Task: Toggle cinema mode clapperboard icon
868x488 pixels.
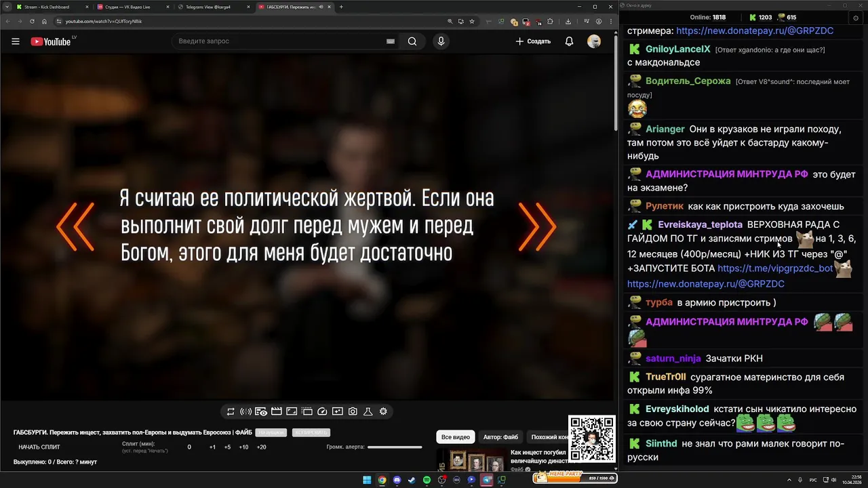Action: tap(276, 411)
